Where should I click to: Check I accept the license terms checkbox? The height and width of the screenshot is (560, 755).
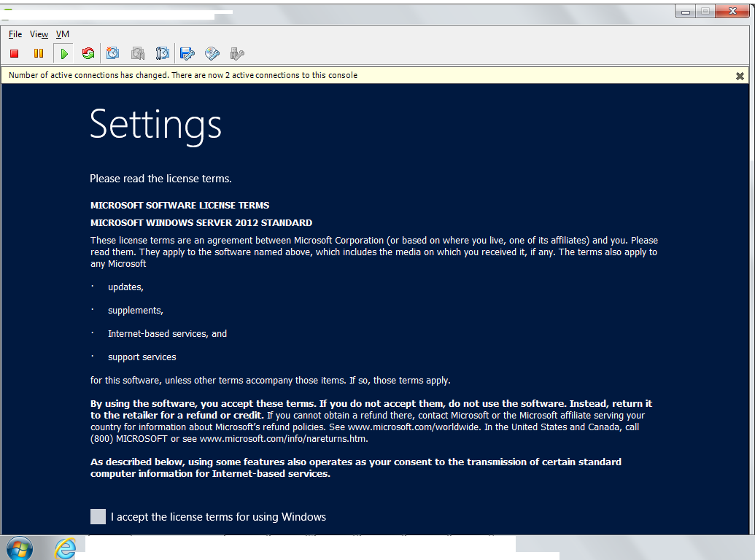(x=98, y=517)
